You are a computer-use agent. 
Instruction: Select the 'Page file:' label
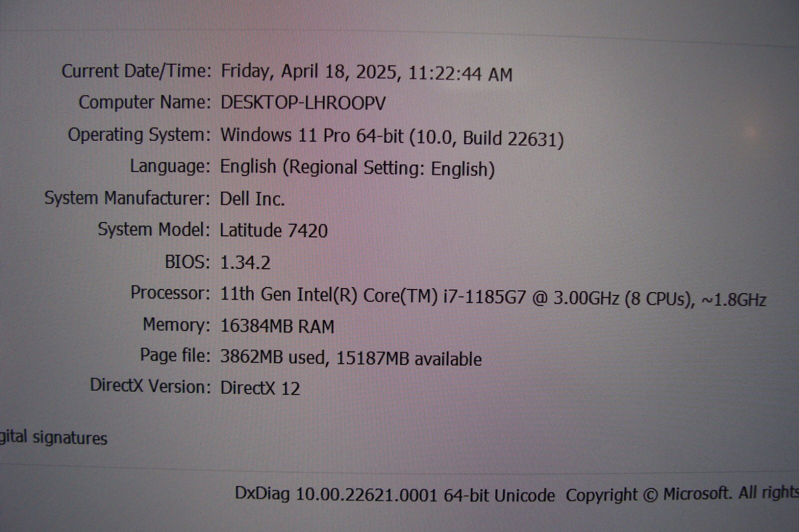pyautogui.click(x=176, y=355)
